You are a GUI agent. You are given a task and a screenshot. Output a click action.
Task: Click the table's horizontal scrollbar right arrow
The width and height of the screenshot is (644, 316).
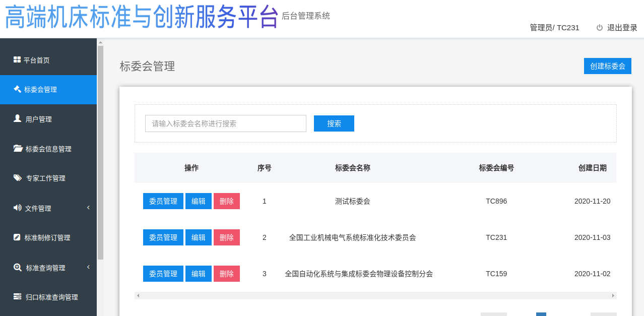pos(613,295)
